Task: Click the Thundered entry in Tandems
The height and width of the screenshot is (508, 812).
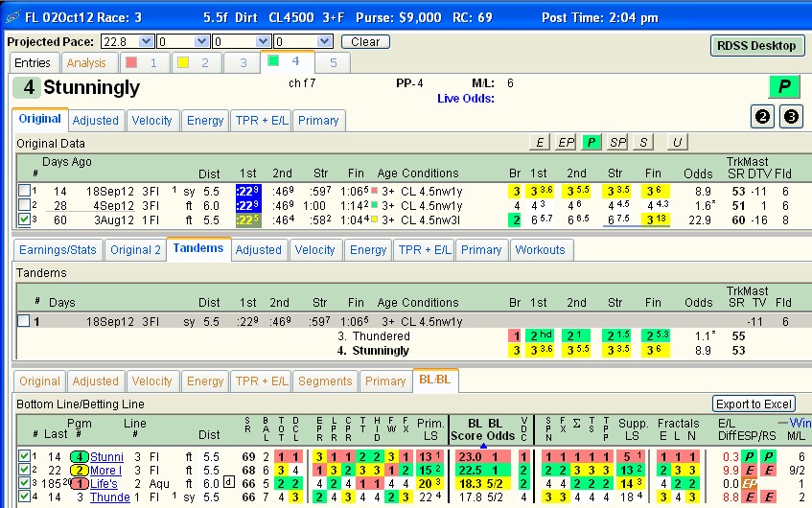Action: pos(382,336)
